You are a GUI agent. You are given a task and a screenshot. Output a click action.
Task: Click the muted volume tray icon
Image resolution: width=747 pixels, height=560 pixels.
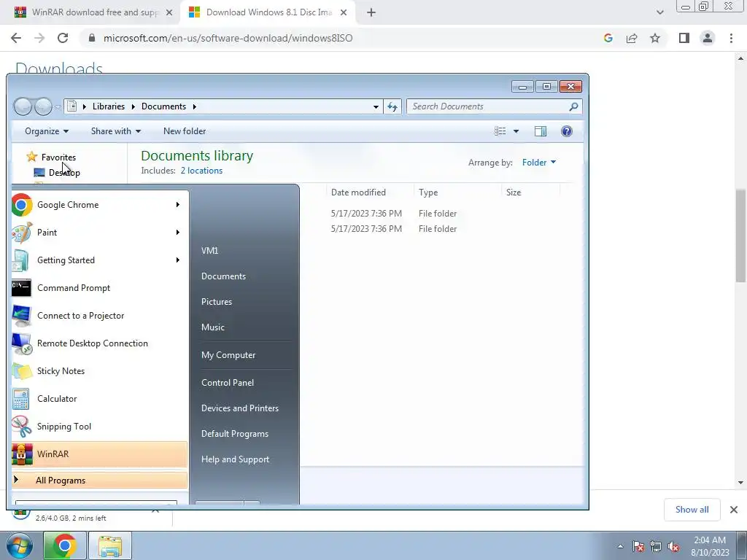(x=673, y=546)
